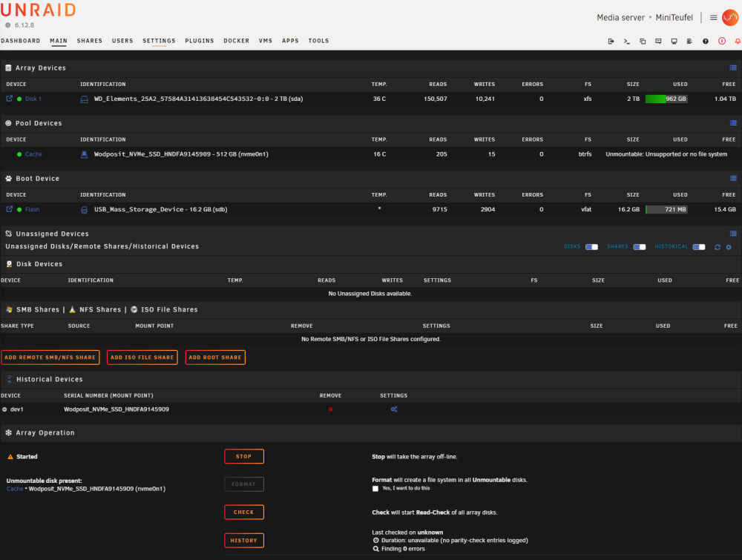Collapse the Array Devices section list icon
This screenshot has height=560, width=742.
(x=733, y=67)
